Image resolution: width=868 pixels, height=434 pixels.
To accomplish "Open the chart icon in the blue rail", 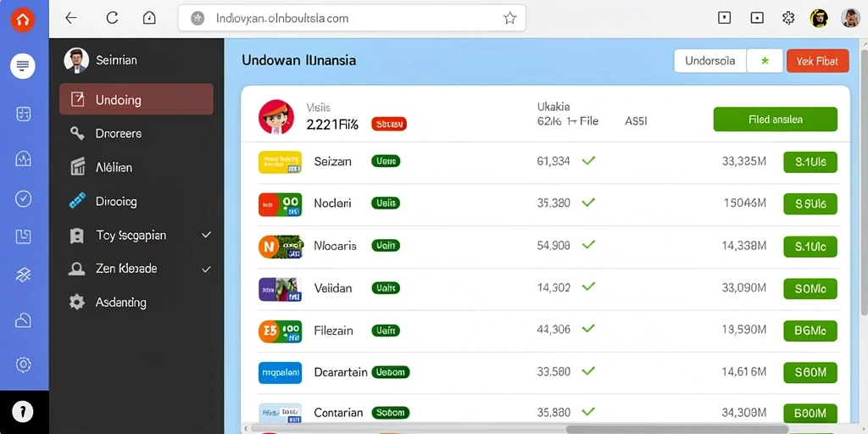I will point(23,159).
